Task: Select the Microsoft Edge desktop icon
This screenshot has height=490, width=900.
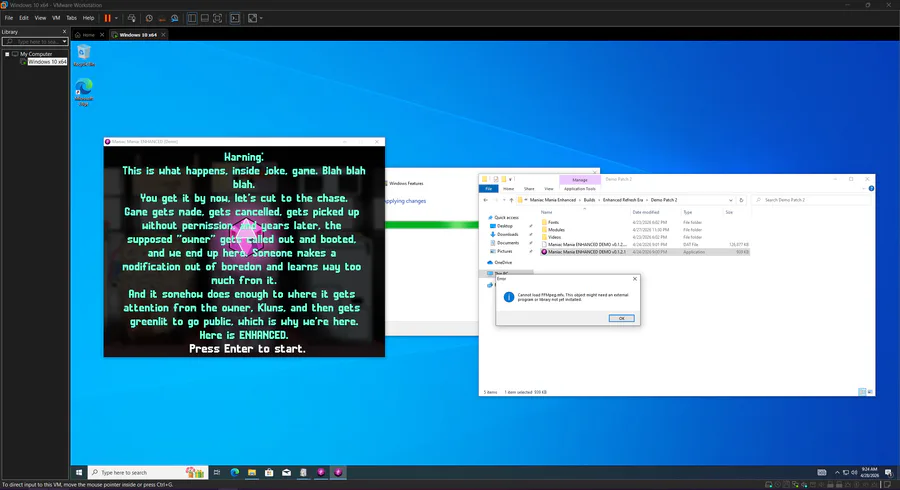Action: (84, 92)
